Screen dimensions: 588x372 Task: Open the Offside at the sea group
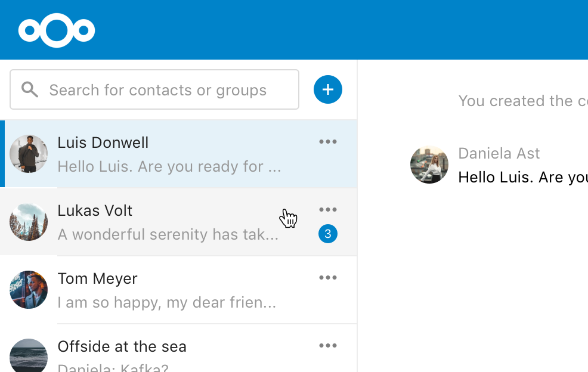pos(178,348)
